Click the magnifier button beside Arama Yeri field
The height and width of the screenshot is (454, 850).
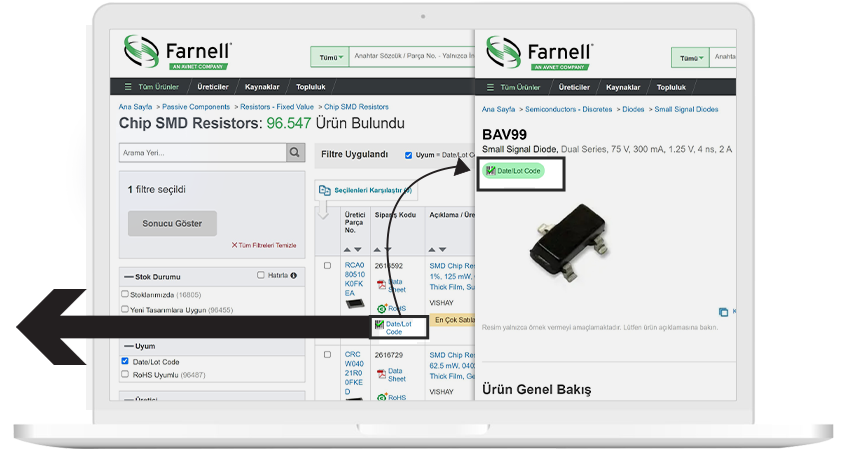[x=294, y=152]
